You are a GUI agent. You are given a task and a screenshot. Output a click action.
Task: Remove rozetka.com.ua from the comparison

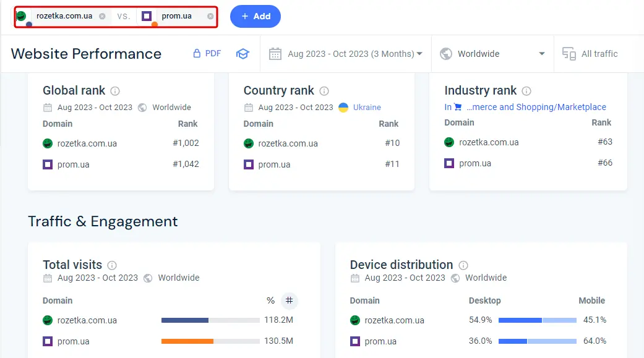(x=102, y=16)
